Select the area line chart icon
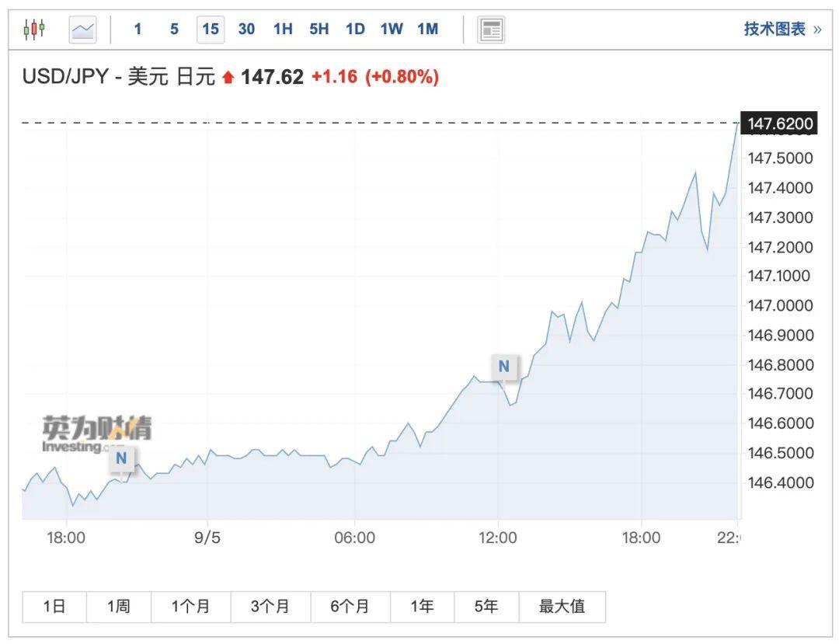This screenshot has width=839, height=644. pos(83,30)
